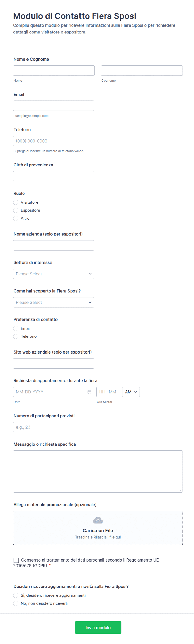Click the Invia modulo button
The width and height of the screenshot is (194, 644).
point(98,628)
